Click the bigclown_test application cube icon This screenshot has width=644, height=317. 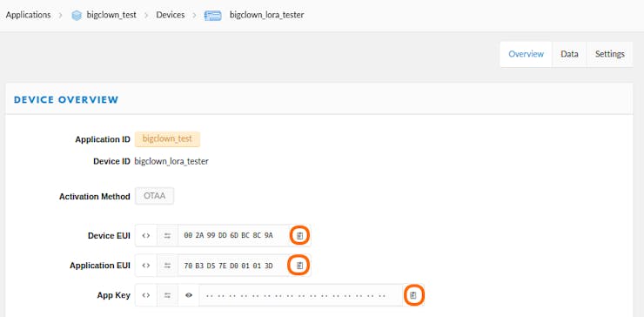(x=77, y=16)
